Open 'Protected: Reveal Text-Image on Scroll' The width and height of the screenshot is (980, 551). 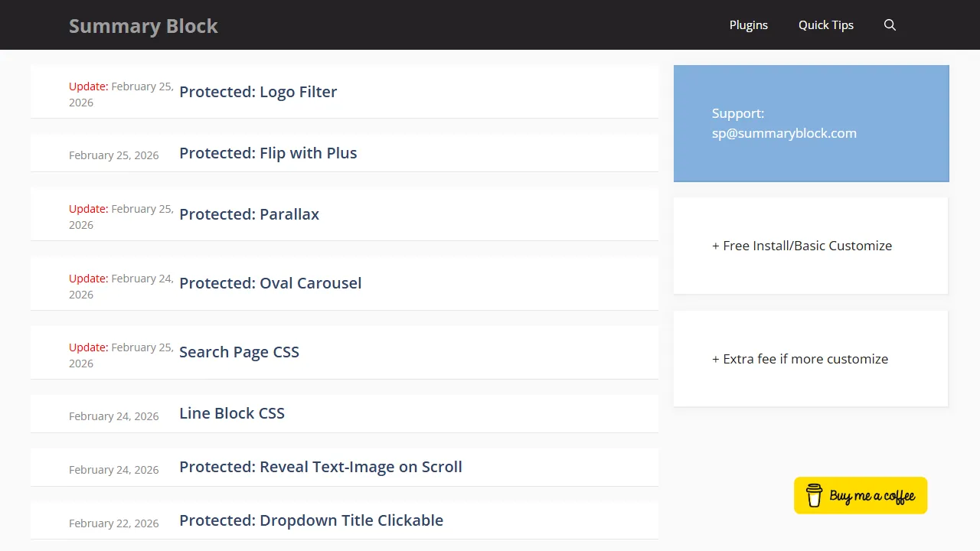coord(320,467)
